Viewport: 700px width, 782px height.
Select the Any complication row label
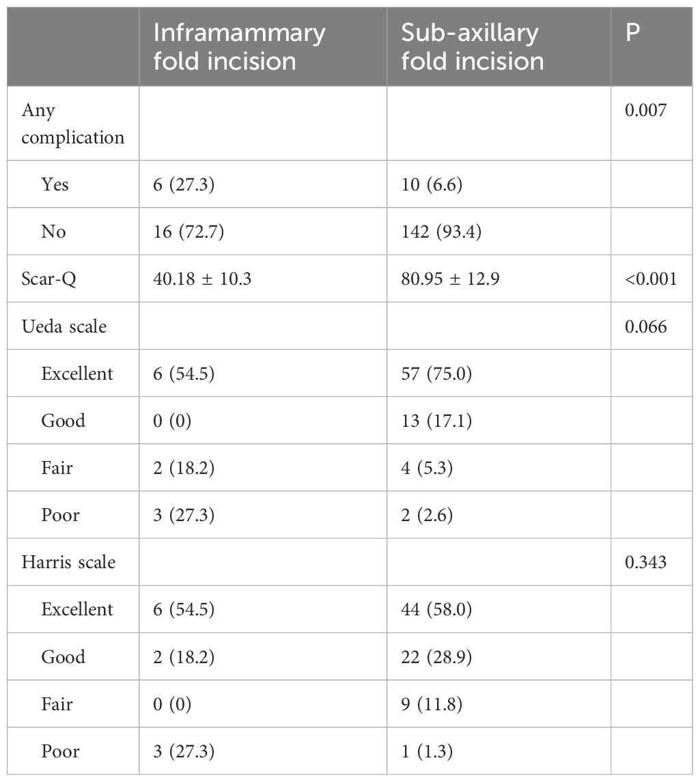73,123
